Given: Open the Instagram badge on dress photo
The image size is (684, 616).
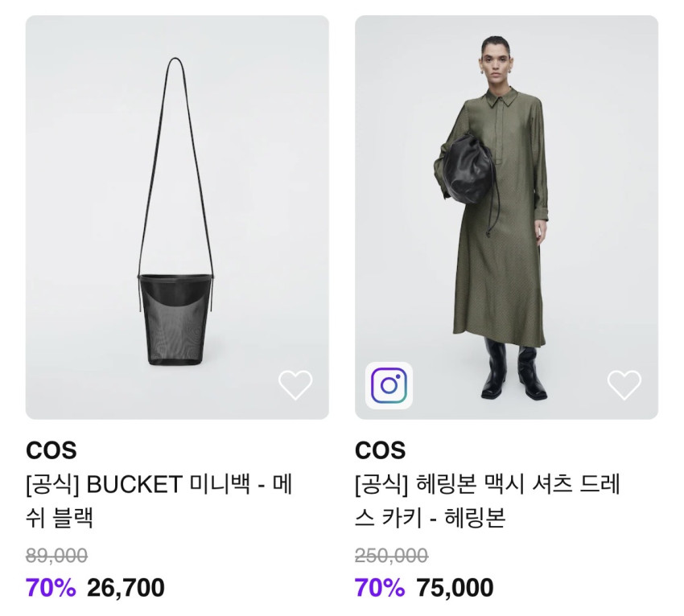Looking at the screenshot, I should [389, 385].
